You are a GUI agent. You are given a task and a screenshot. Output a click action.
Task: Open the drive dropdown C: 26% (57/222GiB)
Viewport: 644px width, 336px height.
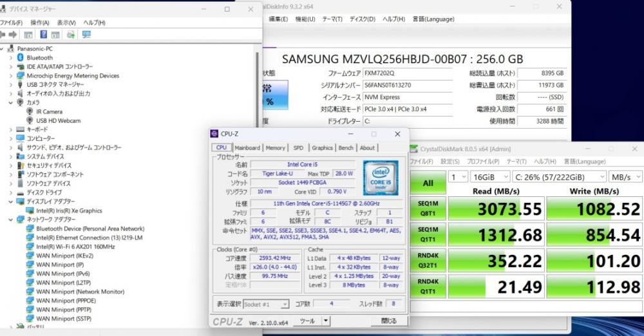tap(560, 177)
